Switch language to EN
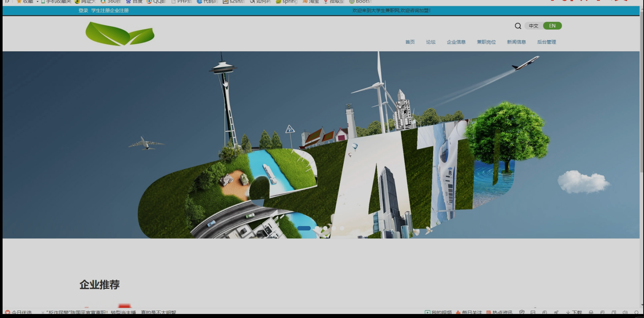 click(x=552, y=26)
